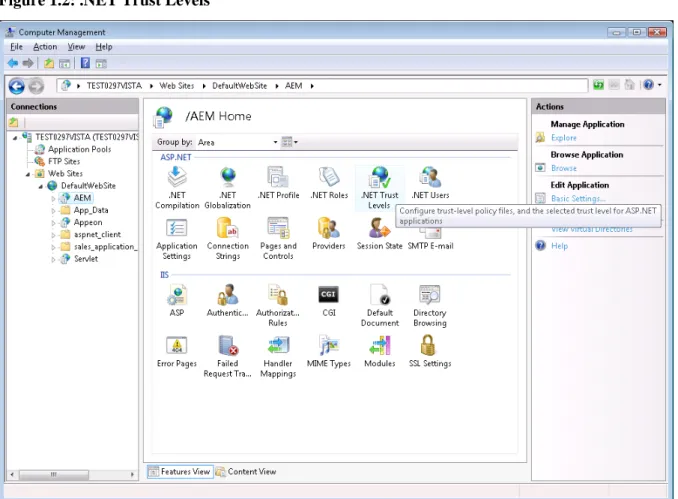
Task: Click the Connections scrollbar right arrow
Action: (x=132, y=474)
